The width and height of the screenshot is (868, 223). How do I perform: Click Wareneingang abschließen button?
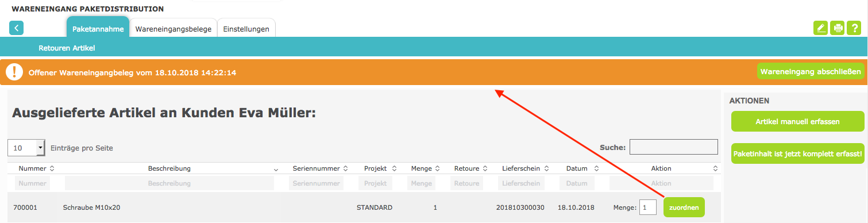point(811,72)
